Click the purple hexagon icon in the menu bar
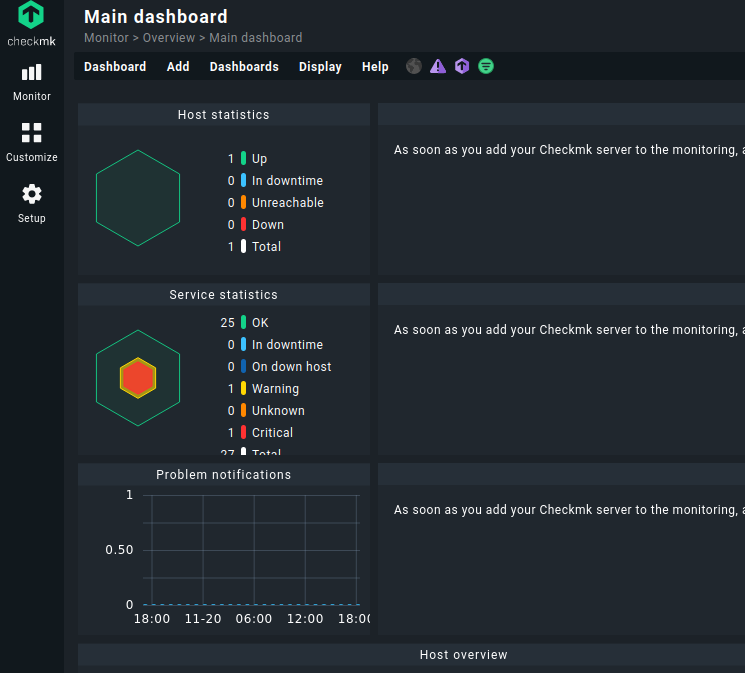This screenshot has height=673, width=745. pos(462,66)
